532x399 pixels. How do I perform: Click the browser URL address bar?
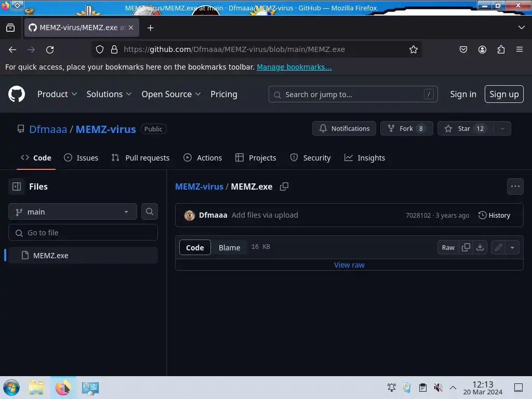point(257,49)
